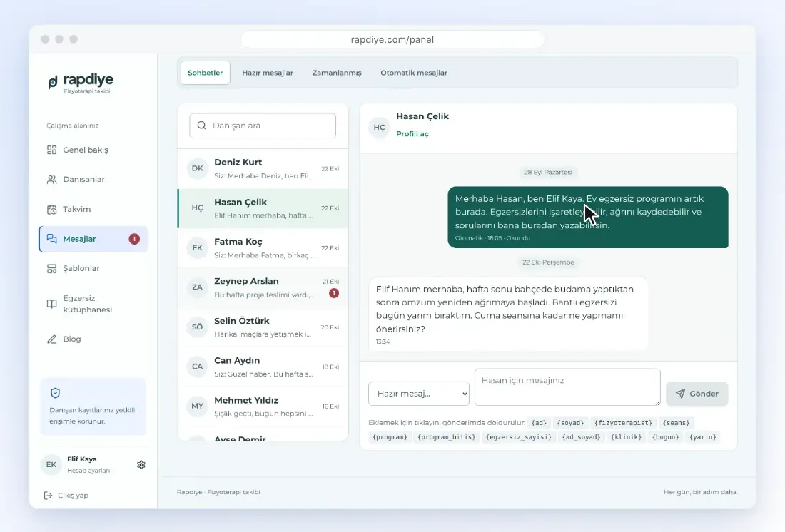The height and width of the screenshot is (532, 785).
Task: Open the Profili aç link
Action: tap(412, 133)
